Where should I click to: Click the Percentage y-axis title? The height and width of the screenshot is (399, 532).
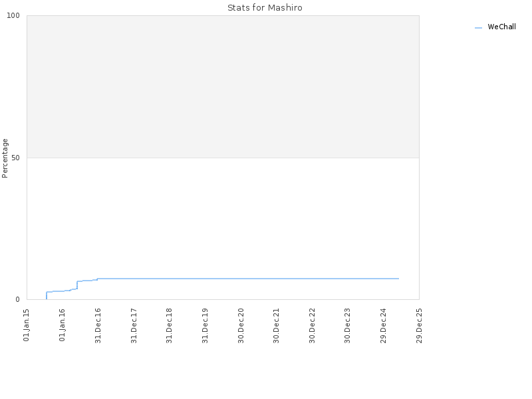5,158
